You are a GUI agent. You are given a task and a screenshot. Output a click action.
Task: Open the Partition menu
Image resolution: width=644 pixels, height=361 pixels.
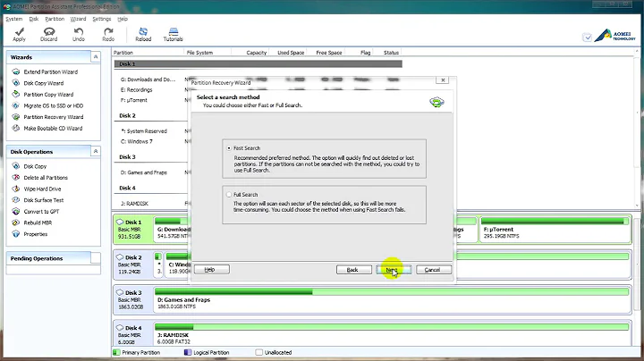[55, 19]
